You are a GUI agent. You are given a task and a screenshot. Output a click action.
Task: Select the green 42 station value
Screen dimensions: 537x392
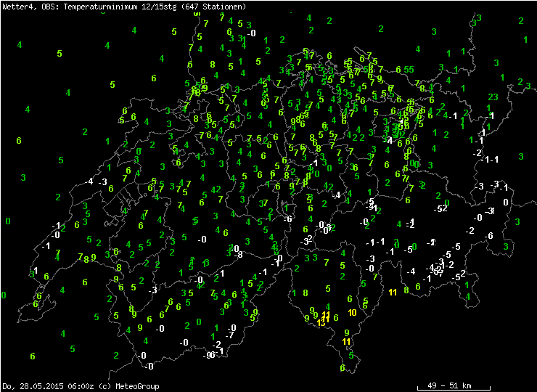tap(216, 190)
